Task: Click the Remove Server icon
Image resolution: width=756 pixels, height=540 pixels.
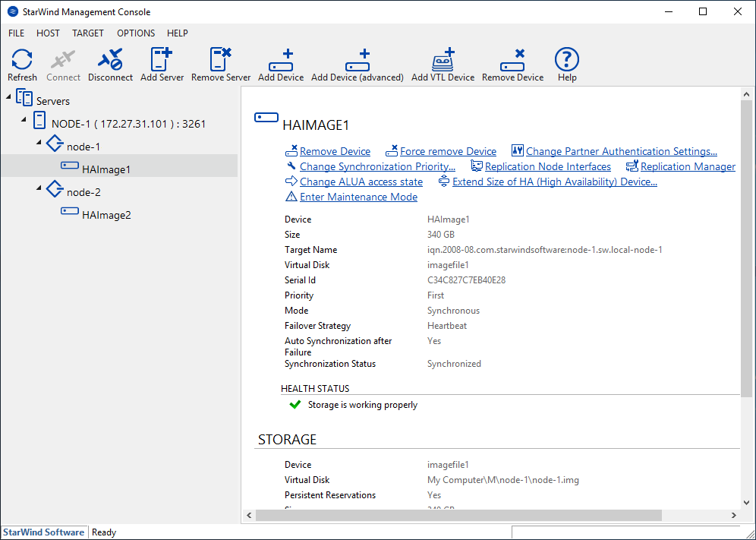Action: [221, 60]
